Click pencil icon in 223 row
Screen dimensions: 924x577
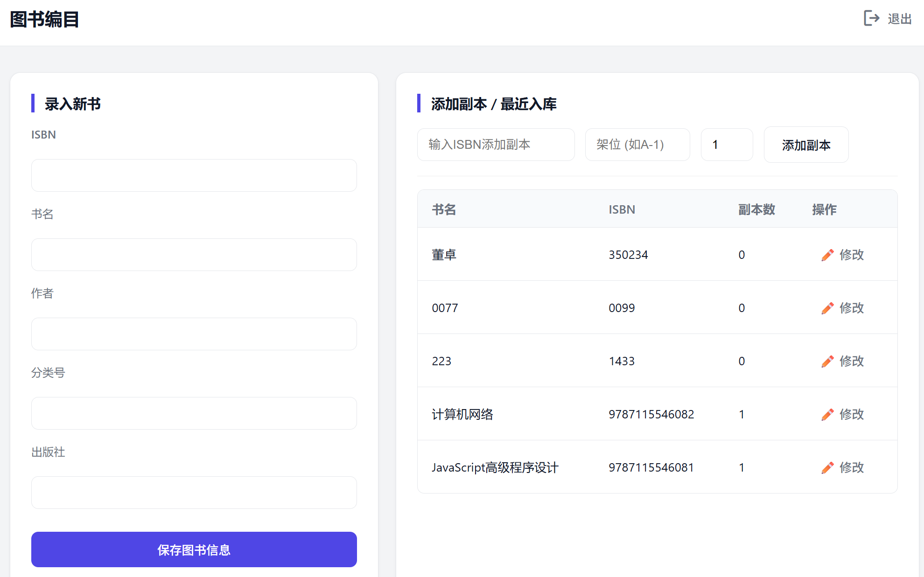(827, 361)
